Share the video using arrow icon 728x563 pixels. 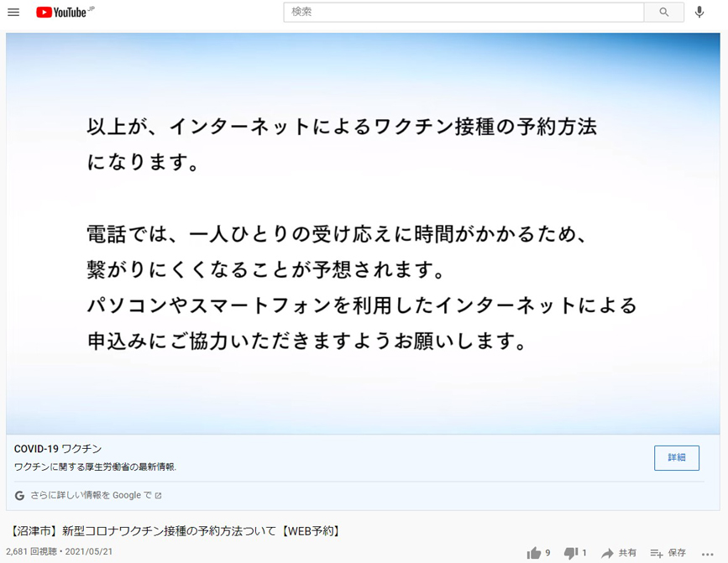point(607,553)
